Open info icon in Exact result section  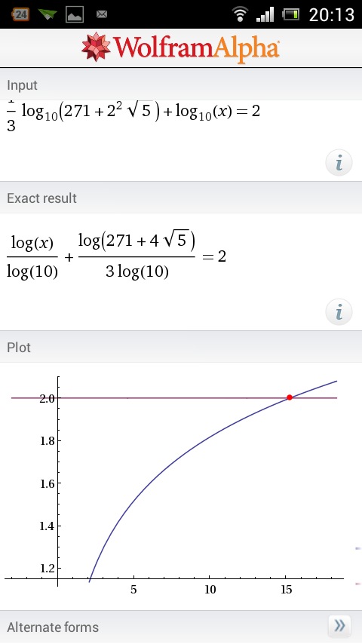339,312
